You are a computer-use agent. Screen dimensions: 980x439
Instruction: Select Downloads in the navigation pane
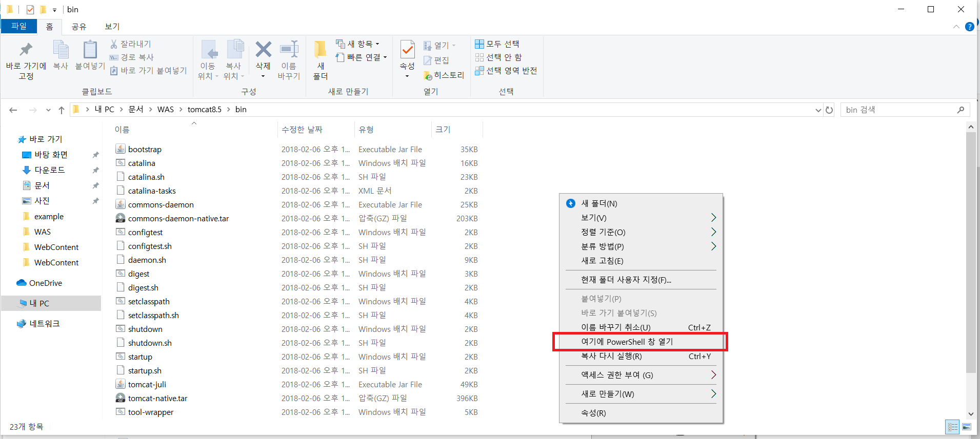pos(49,170)
